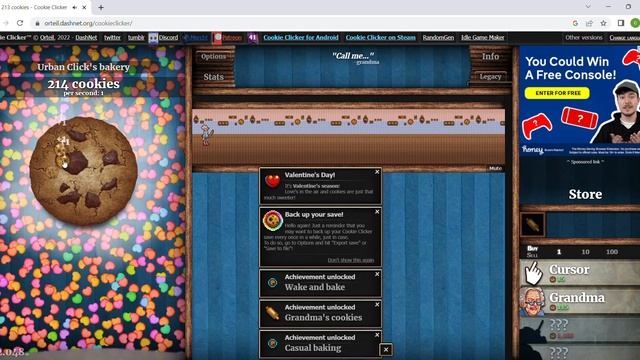Click the Valentine's Day heart icon

click(272, 180)
